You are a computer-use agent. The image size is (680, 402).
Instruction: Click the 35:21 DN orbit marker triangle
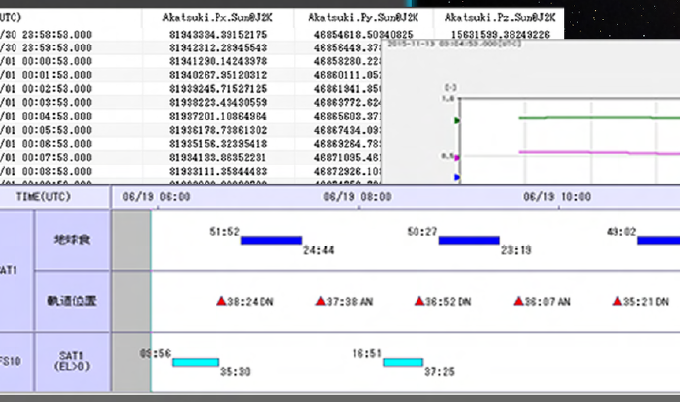pos(616,300)
